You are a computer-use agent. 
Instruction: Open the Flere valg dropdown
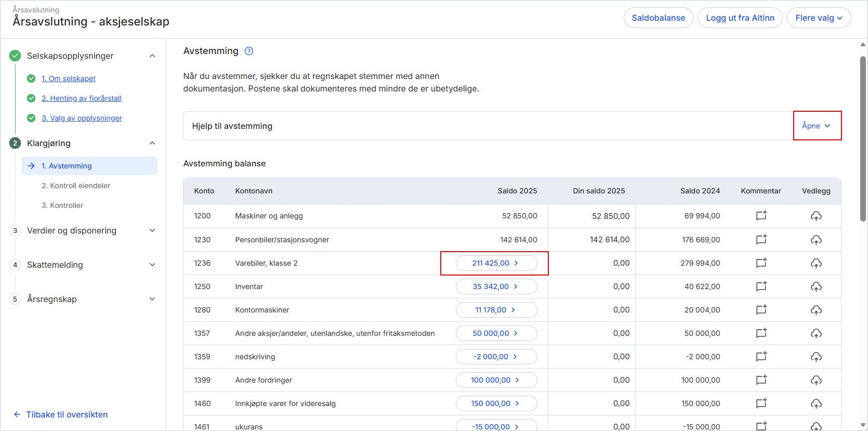pos(819,18)
